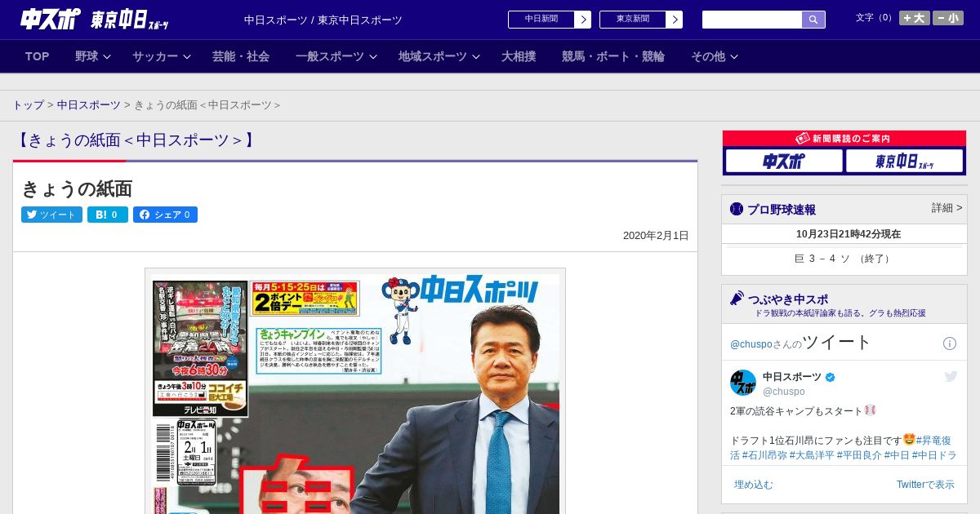Click 中日スポーツ breadcrumb link
This screenshot has height=514, width=980.
(x=89, y=105)
